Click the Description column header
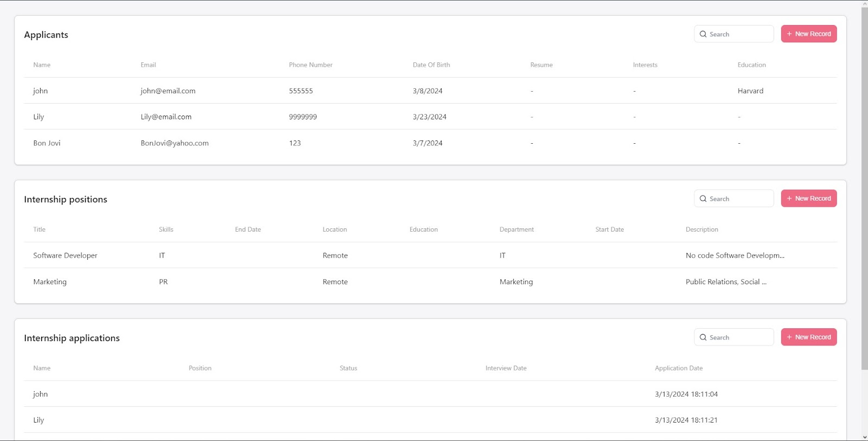 (x=701, y=229)
